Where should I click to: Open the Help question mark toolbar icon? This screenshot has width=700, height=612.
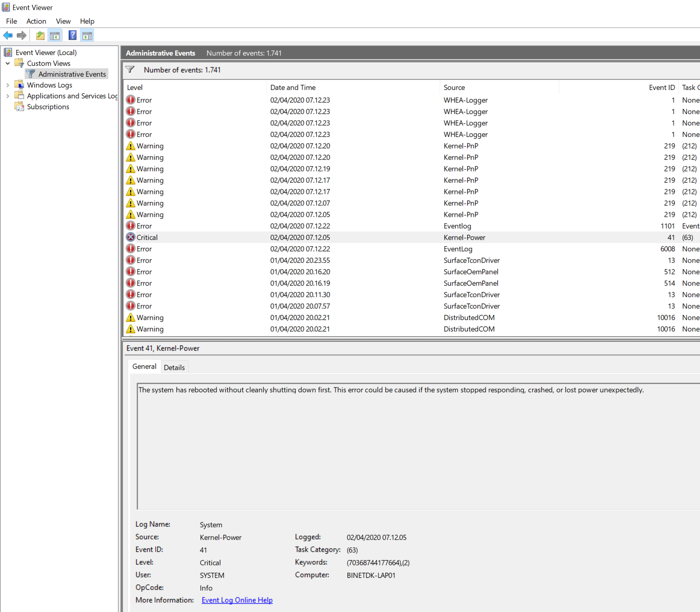pos(73,35)
